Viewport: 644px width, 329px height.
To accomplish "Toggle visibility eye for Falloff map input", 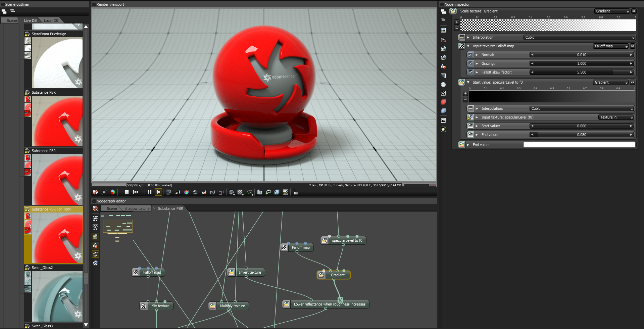I will coord(633,46).
